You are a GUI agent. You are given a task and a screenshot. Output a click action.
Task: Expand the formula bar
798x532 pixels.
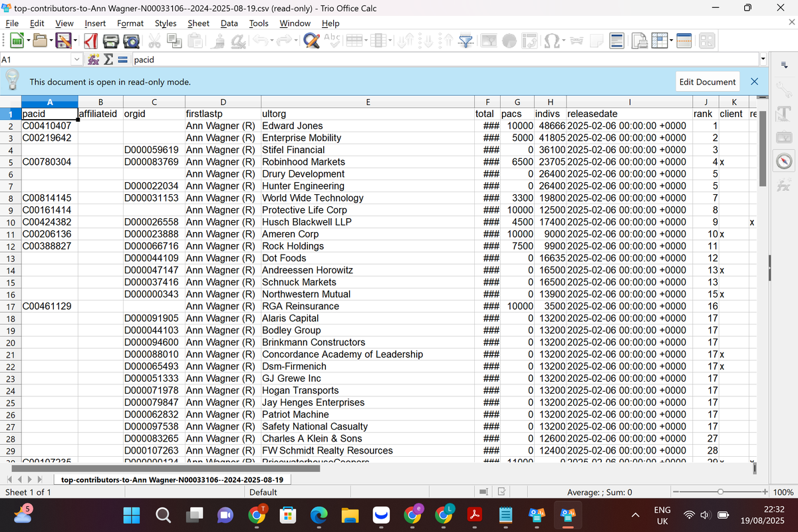tap(763, 60)
